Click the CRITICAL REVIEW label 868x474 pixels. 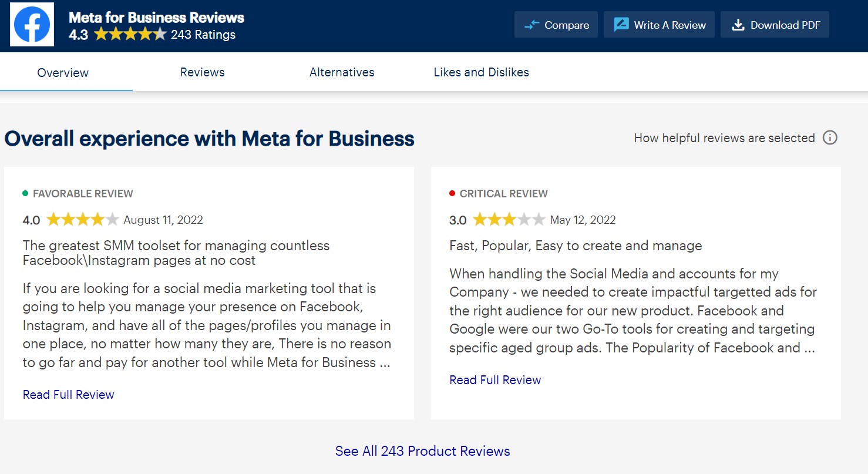(503, 194)
